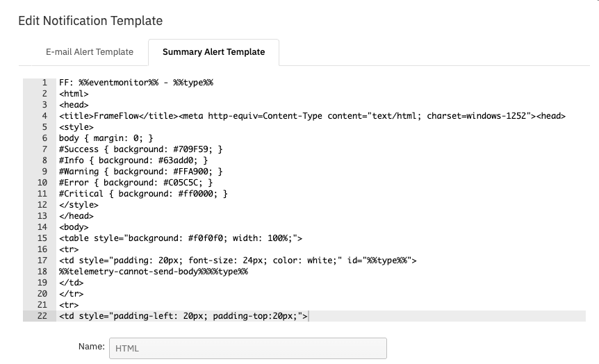Click the closing </style> tag line
This screenshot has width=599, height=364.
pyautogui.click(x=79, y=205)
